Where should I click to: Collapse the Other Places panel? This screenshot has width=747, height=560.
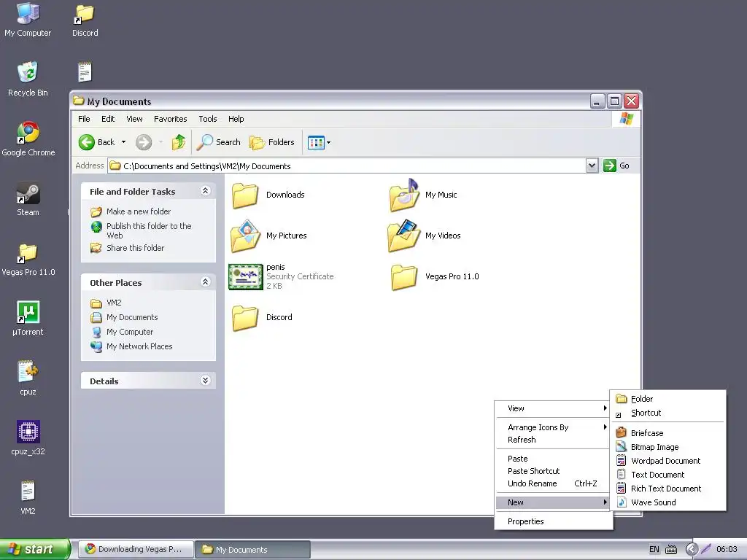click(x=205, y=282)
